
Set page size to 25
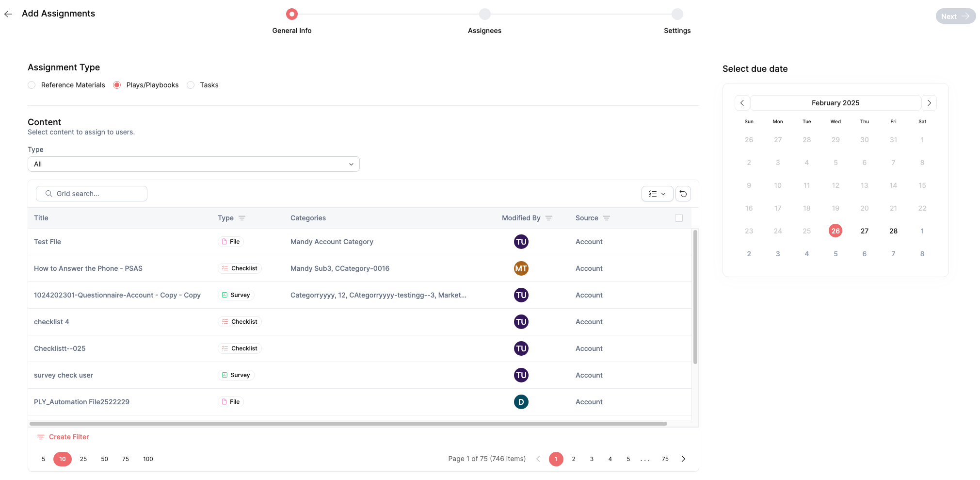(83, 459)
